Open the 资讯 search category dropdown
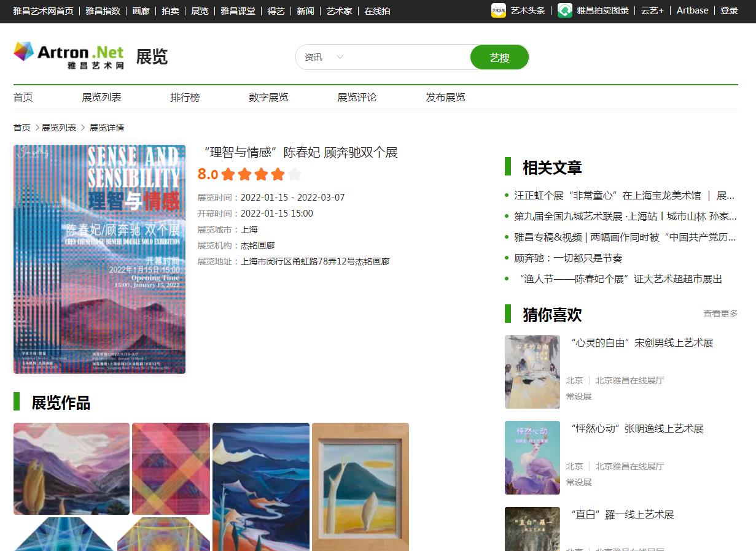 [x=324, y=57]
